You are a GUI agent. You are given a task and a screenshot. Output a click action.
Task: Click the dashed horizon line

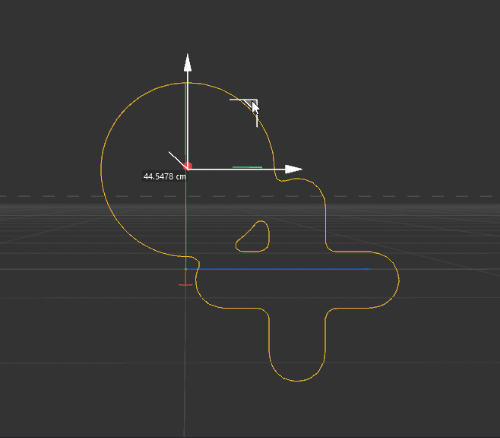tap(250, 196)
